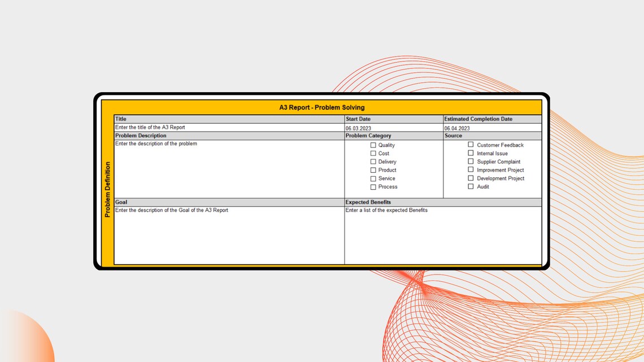The height and width of the screenshot is (362, 644).
Task: Tick the Internal Issue source checkbox
Action: pos(471,152)
